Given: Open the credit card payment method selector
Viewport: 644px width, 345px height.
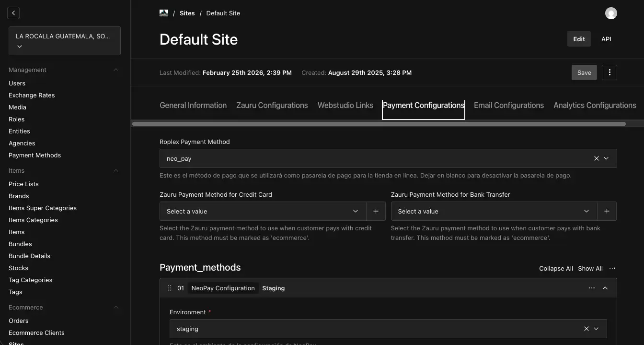Looking at the screenshot, I should 355,211.
